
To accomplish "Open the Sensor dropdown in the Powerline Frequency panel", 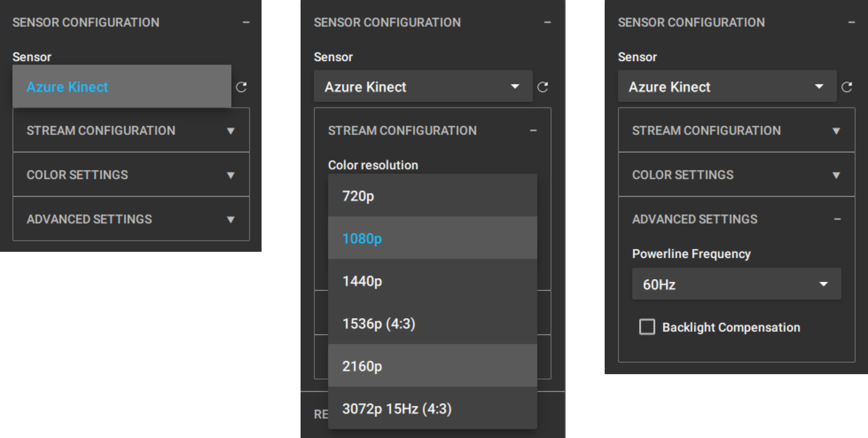I will 727,87.
